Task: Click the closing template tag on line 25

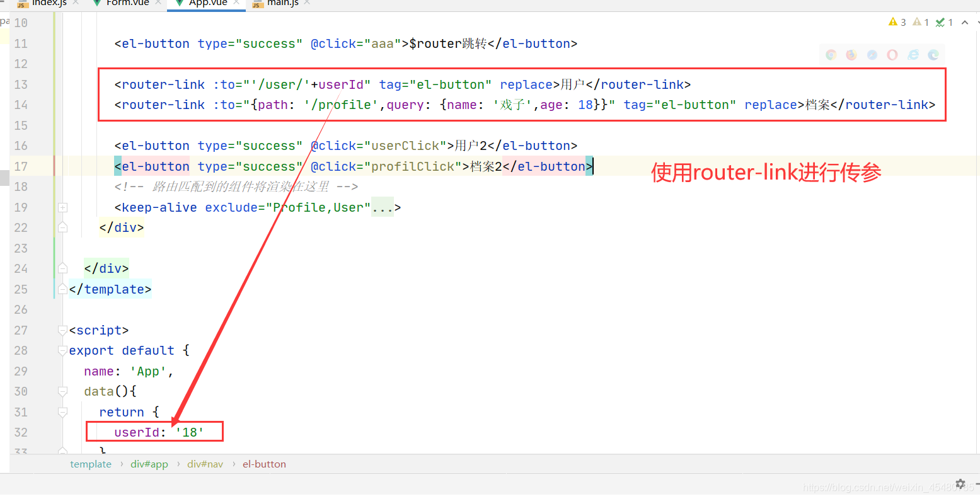Action: pyautogui.click(x=110, y=289)
